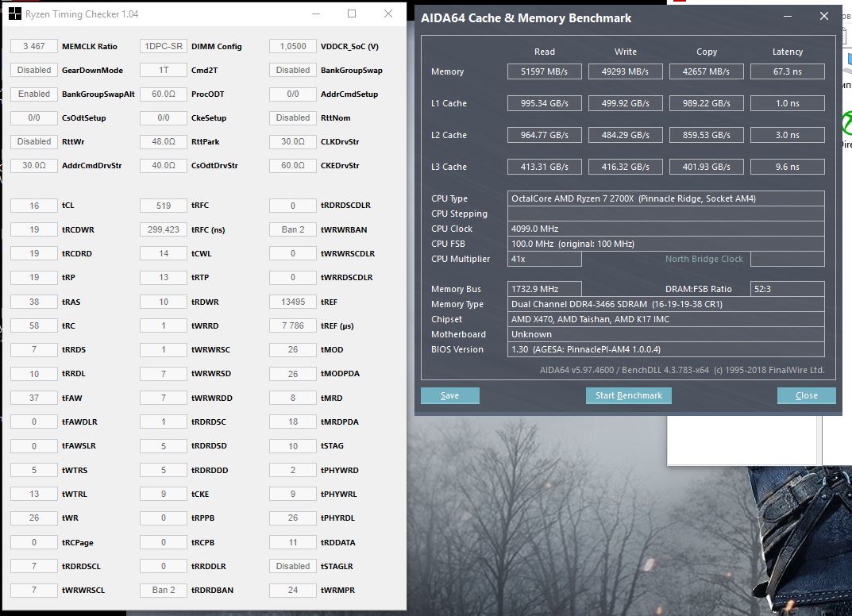Select the tWRWRBAN Ban 2 field
Screen dimensions: 852x616
coord(293,229)
